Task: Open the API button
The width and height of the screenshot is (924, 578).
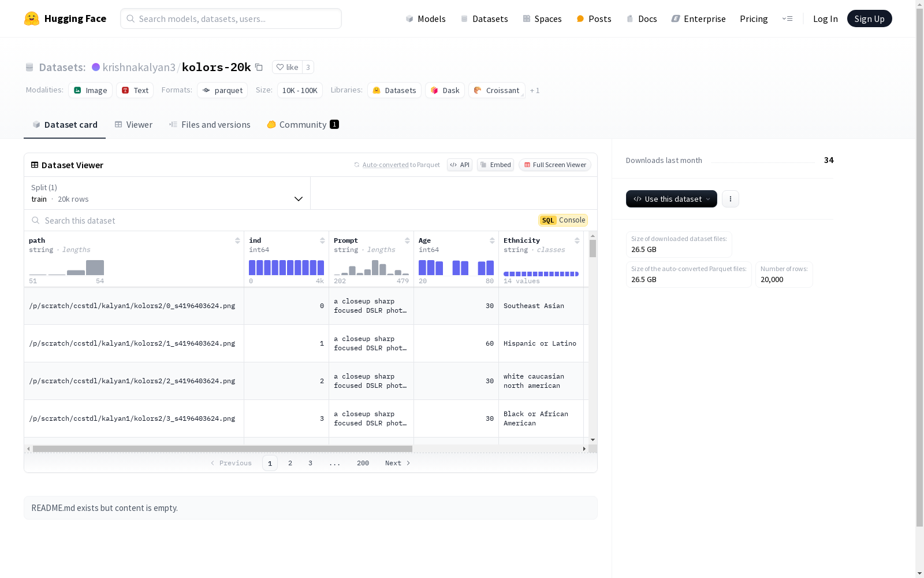Action: click(460, 165)
